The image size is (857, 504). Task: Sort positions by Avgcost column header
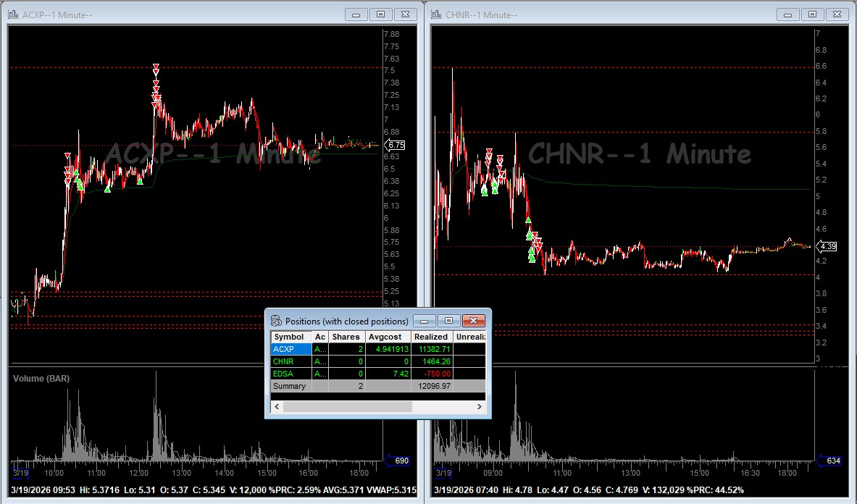(x=388, y=337)
